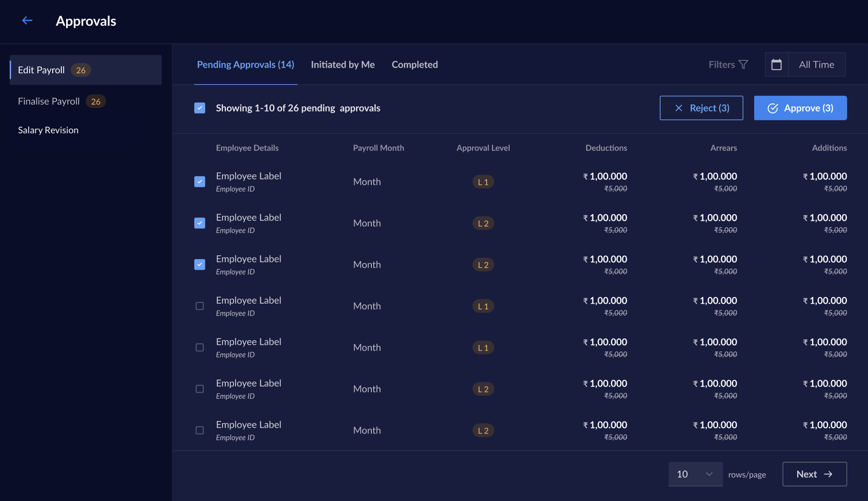Click the 26 badge beside Finalise Payroll
Viewport: 868px width, 501px height.
96,102
